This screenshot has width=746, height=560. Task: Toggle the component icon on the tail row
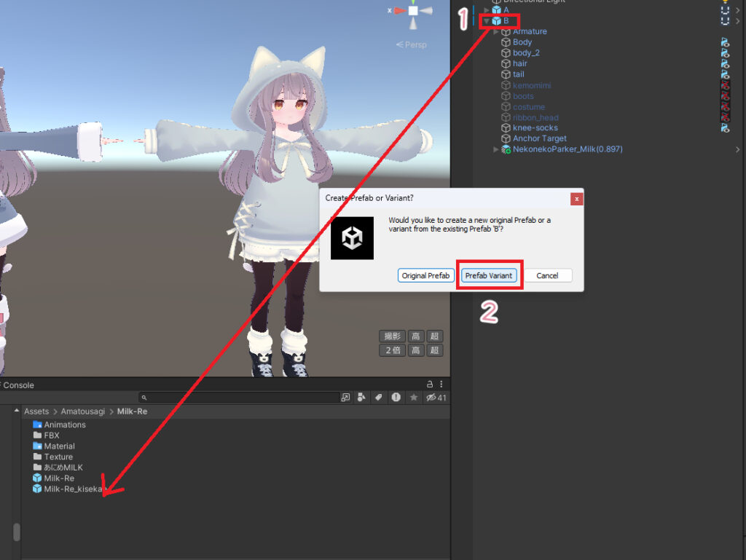[725, 74]
